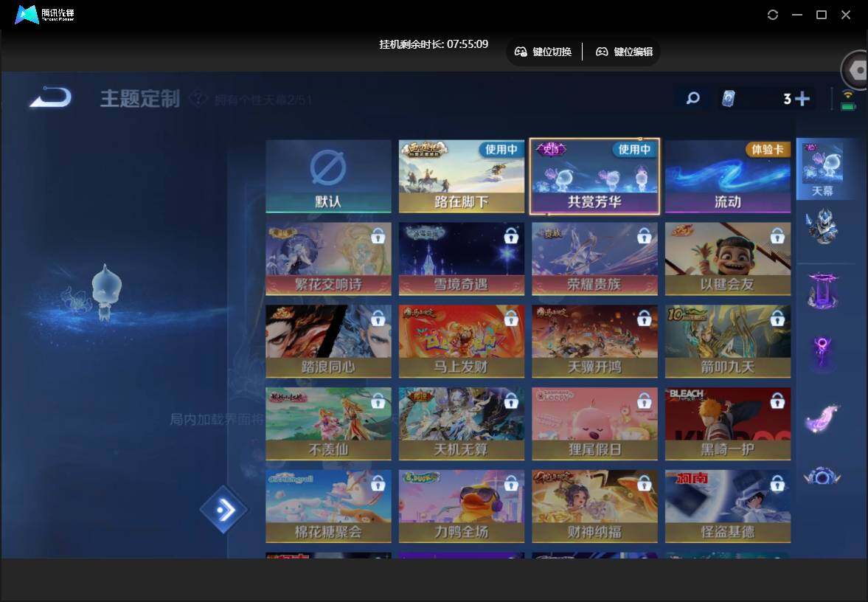The image size is (868, 602).
Task: Open the 雪境奇遇 theme card
Action: [x=461, y=259]
